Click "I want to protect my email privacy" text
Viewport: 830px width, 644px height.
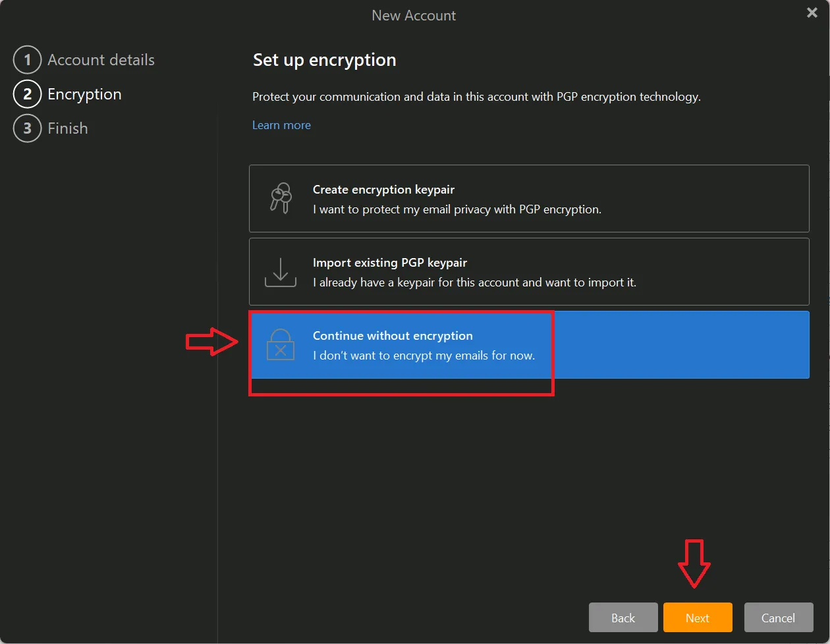tap(456, 209)
